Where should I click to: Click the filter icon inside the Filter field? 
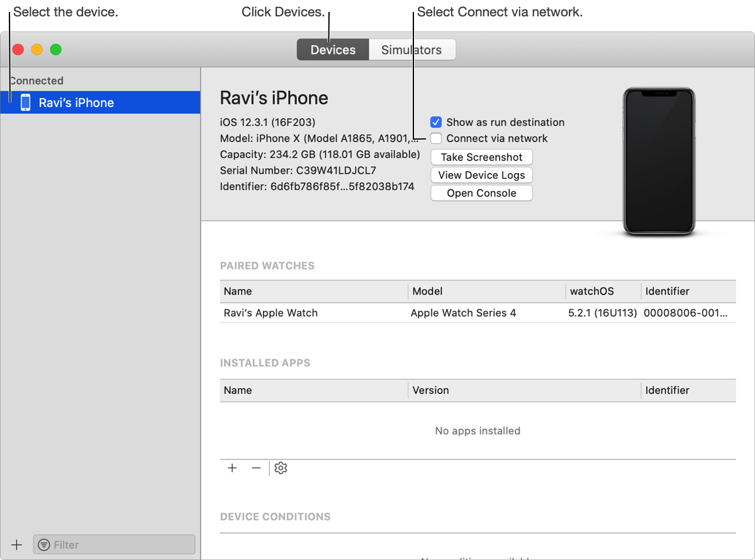coord(44,545)
